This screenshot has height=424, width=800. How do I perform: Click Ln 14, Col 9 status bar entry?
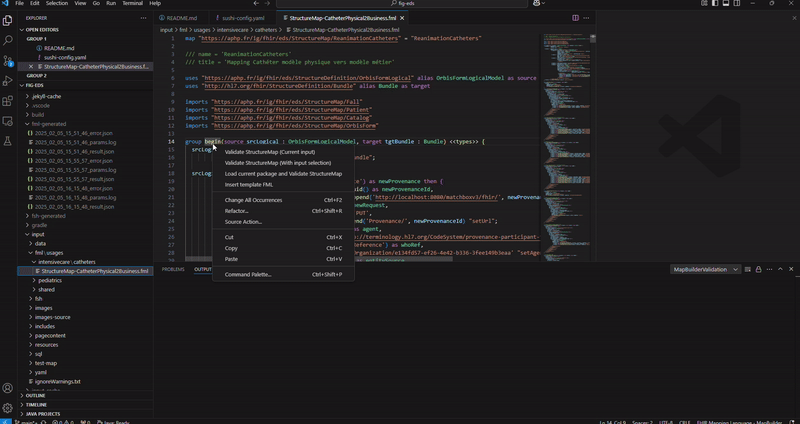click(x=612, y=422)
